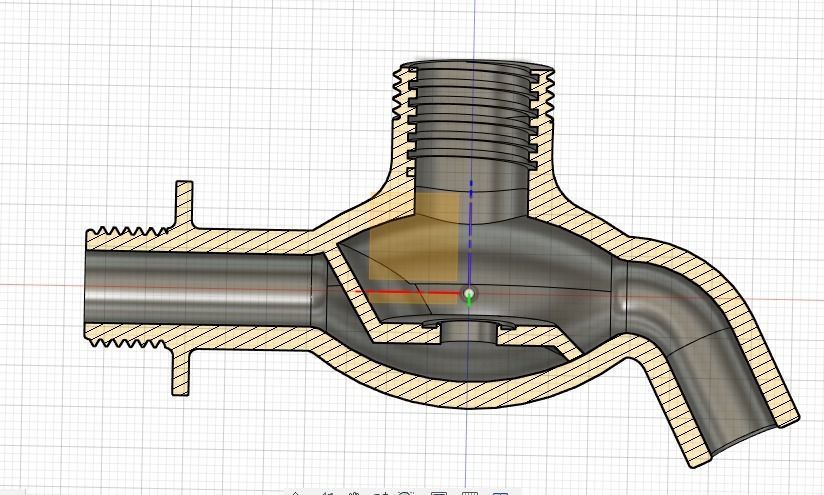Screen dimensions: 824x495
Task: Pick the blue dashed vertical axis
Action: tap(471, 234)
